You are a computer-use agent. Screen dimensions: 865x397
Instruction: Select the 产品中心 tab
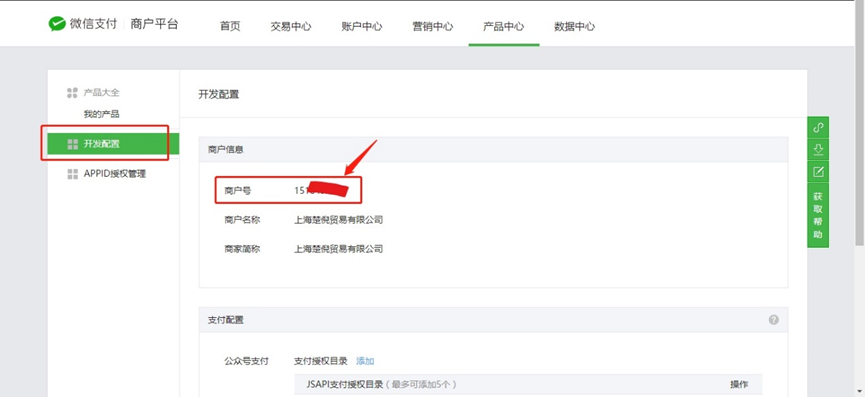(x=504, y=26)
